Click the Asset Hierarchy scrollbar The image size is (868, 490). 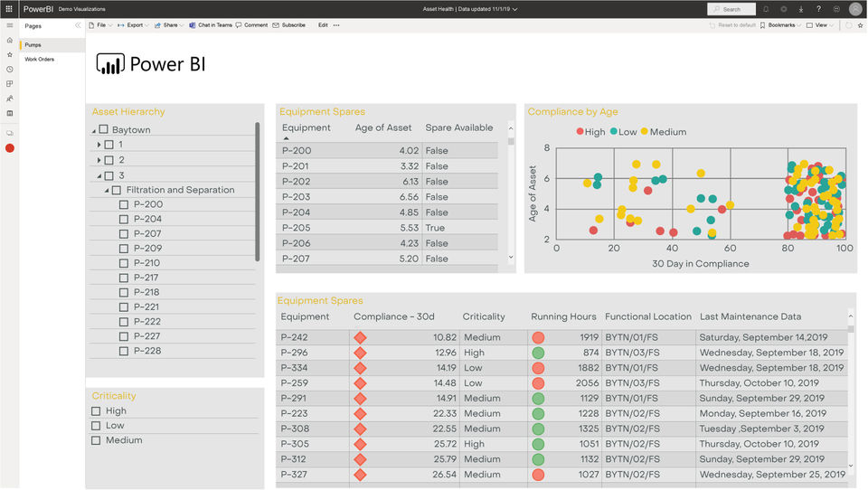258,192
